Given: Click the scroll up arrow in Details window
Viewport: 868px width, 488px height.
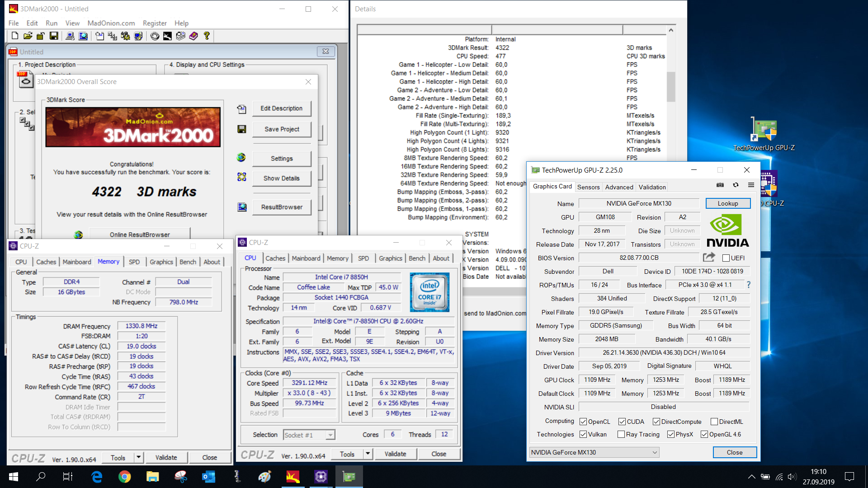Looking at the screenshot, I should tap(671, 30).
